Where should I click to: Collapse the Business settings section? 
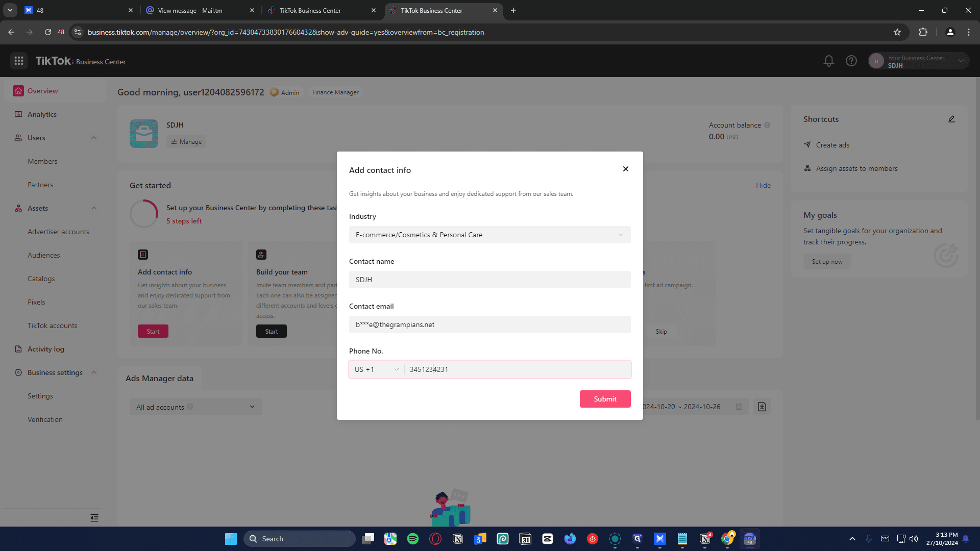(94, 372)
